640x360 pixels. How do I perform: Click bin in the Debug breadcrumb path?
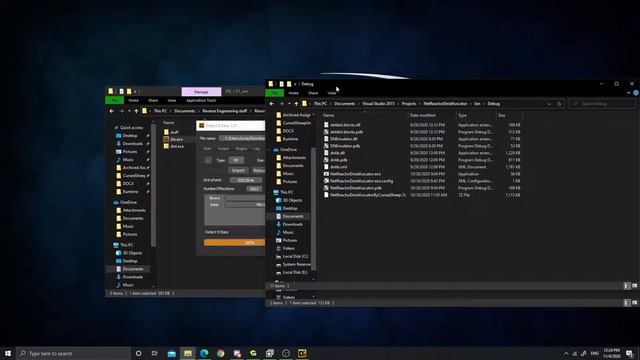(x=477, y=104)
